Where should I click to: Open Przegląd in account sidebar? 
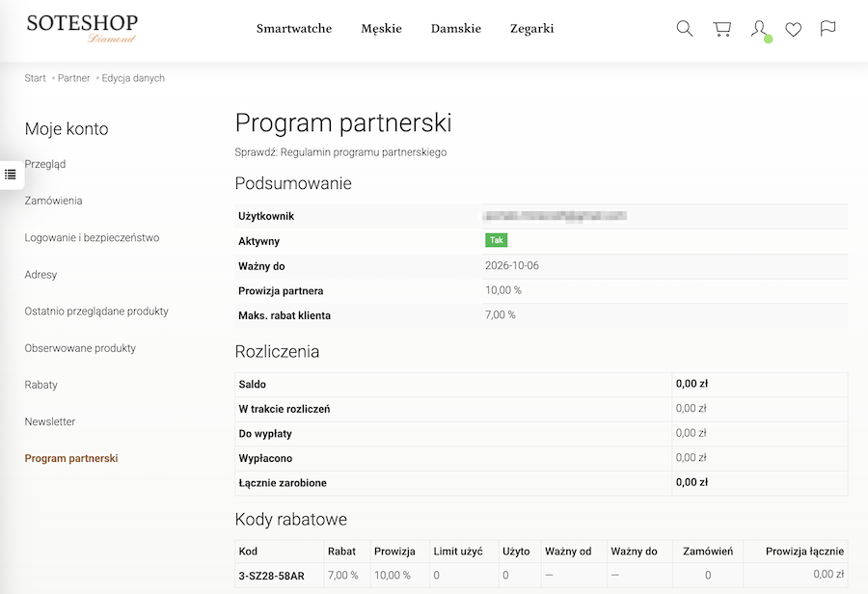coord(44,164)
